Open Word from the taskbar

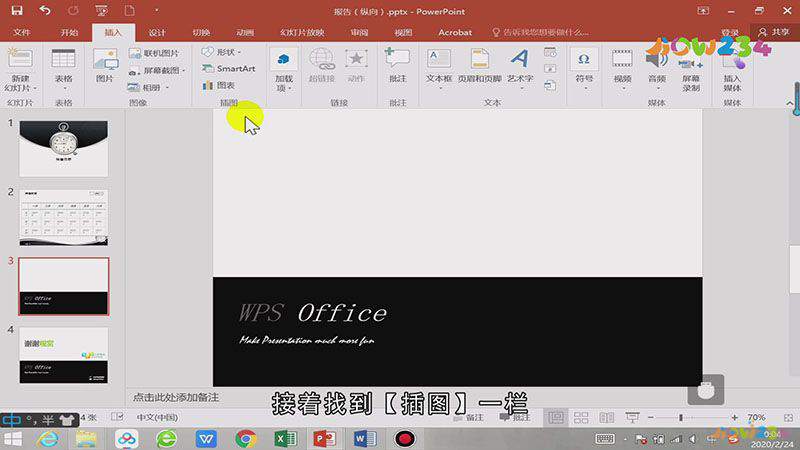pos(364,439)
